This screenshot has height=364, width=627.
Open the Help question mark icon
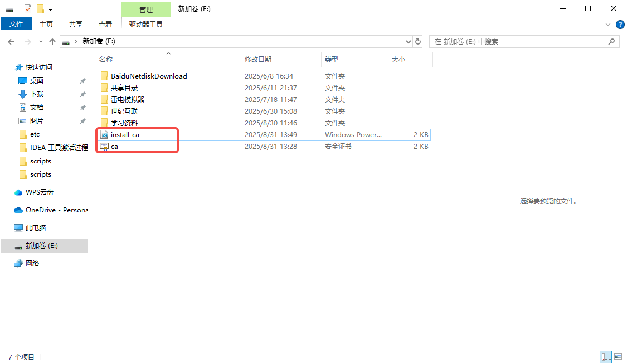pos(620,25)
